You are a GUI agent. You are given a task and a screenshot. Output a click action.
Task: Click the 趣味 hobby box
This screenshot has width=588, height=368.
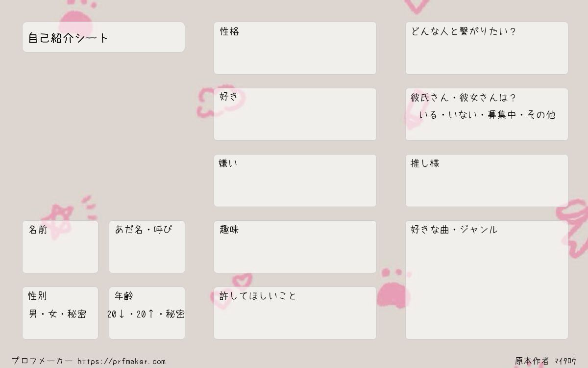pos(295,247)
